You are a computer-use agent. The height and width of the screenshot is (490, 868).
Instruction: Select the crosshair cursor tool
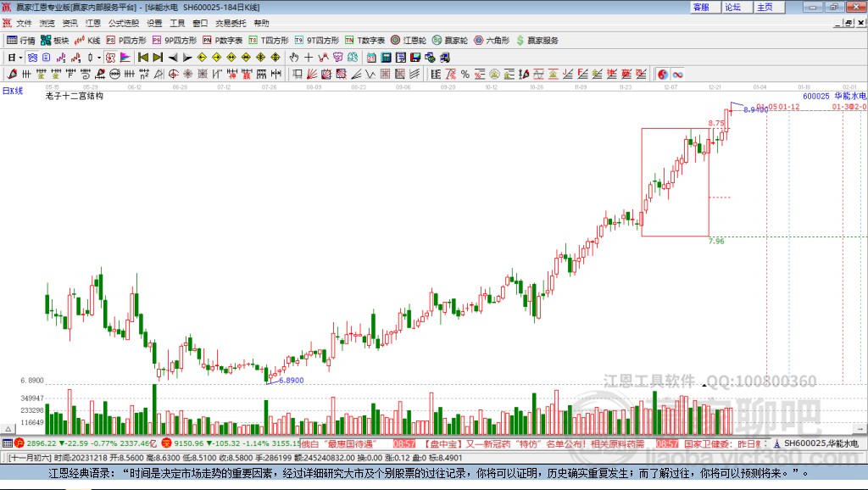309,58
